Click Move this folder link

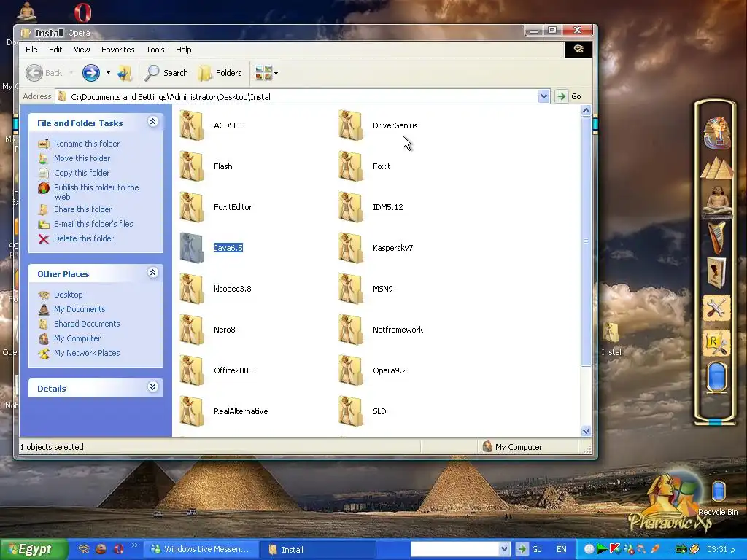(82, 158)
